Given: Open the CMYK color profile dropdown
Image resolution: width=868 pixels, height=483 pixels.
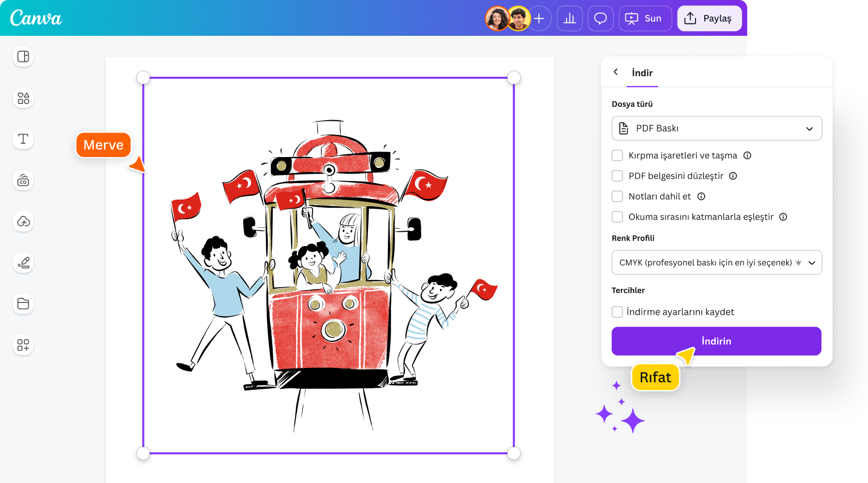Looking at the screenshot, I should 717,262.
